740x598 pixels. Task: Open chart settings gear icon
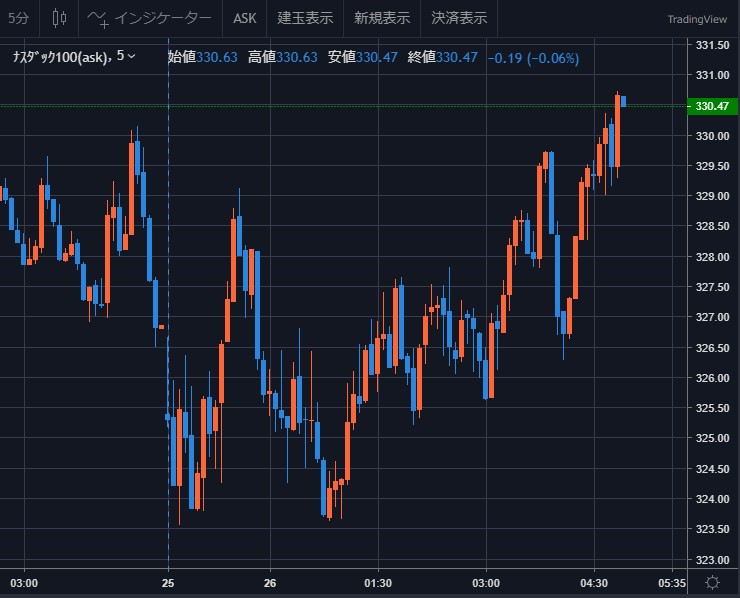click(712, 582)
